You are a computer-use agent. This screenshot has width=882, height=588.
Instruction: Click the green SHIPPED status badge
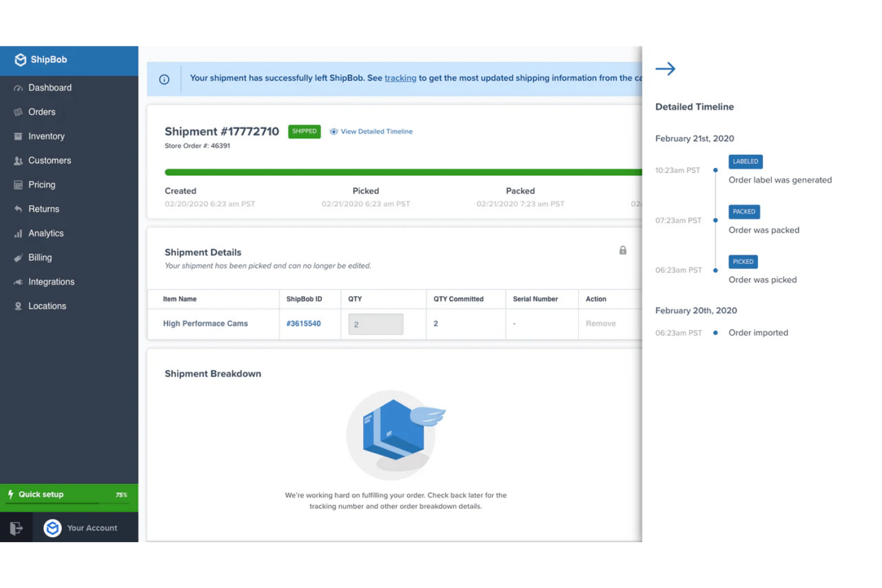[x=305, y=131]
